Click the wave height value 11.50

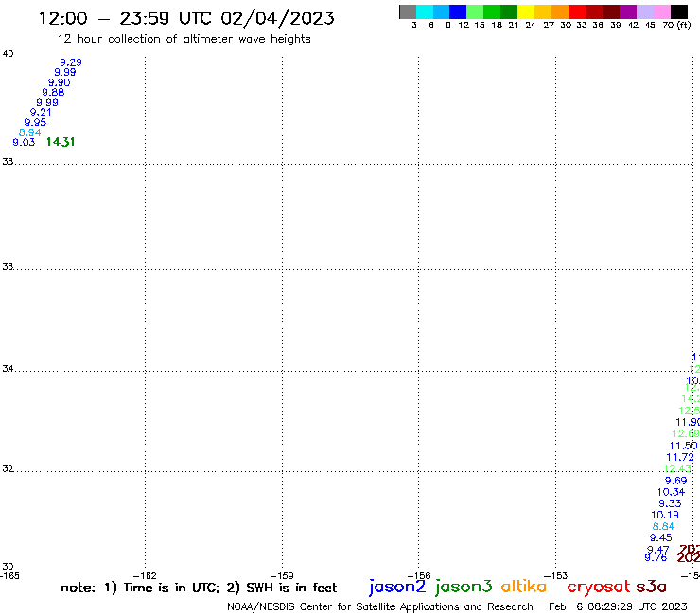683,446
